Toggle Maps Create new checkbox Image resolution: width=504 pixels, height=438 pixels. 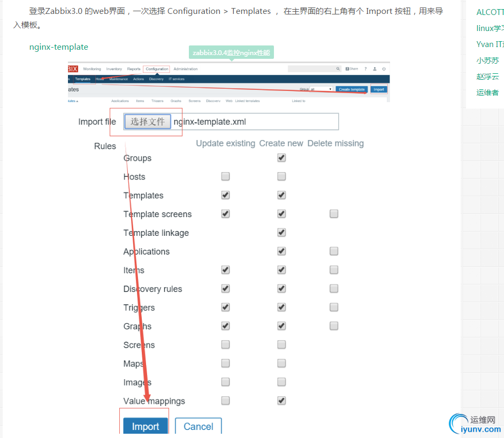pyautogui.click(x=281, y=363)
